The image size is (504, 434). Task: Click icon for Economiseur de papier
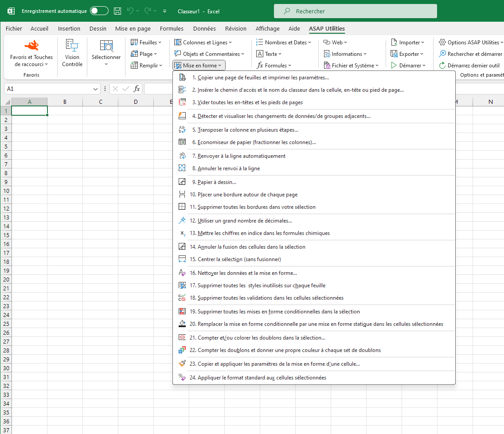coord(182,142)
